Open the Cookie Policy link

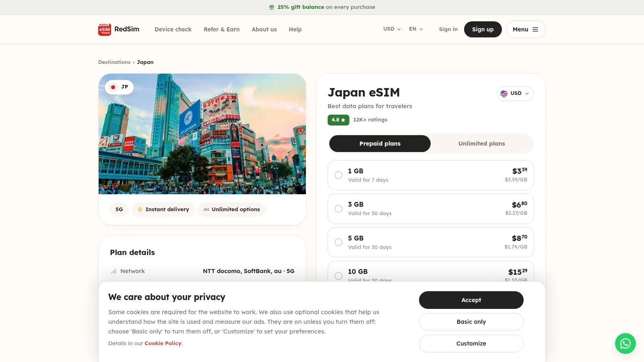[163, 343]
